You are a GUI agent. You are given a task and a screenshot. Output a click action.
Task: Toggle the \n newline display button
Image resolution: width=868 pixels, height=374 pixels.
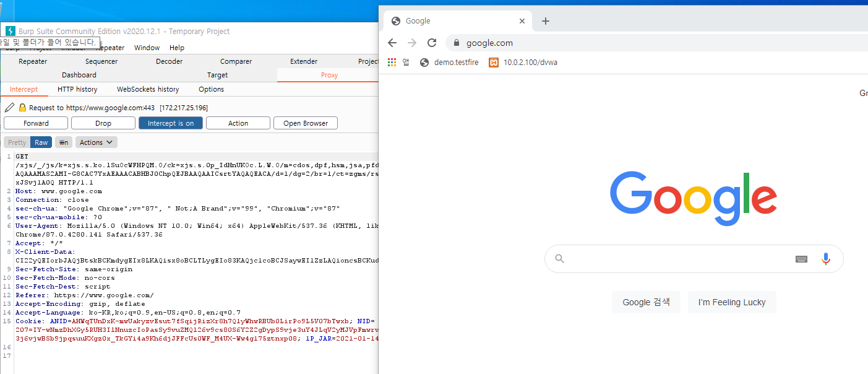pyautogui.click(x=63, y=142)
